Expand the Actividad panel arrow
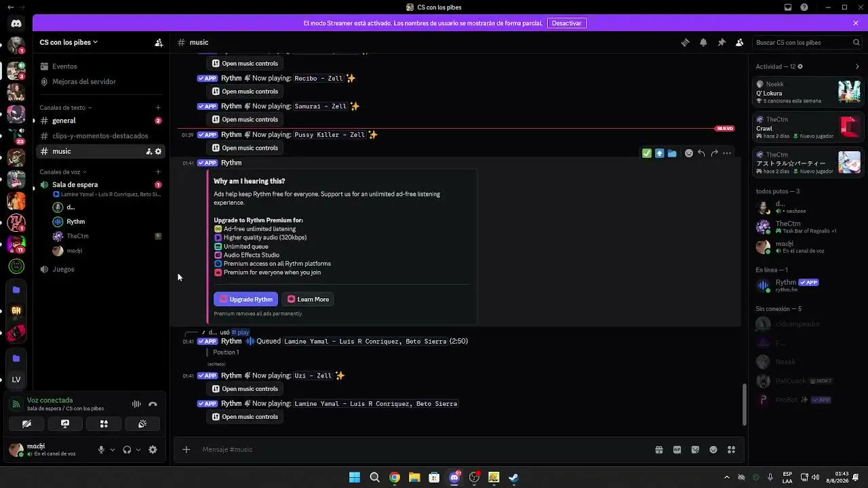 pyautogui.click(x=857, y=66)
